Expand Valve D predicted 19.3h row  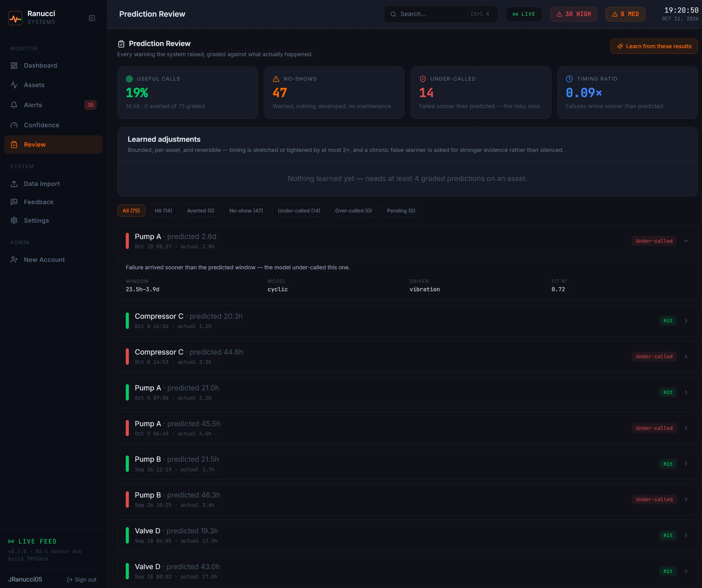point(408,535)
